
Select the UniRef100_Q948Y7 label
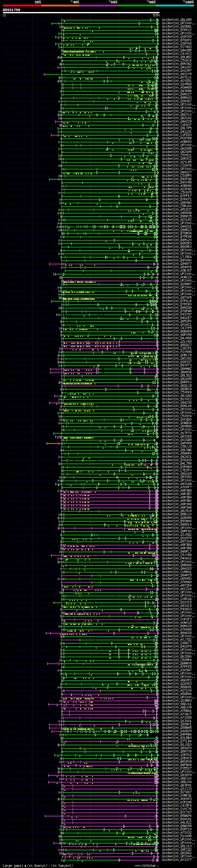coord(177,264)
